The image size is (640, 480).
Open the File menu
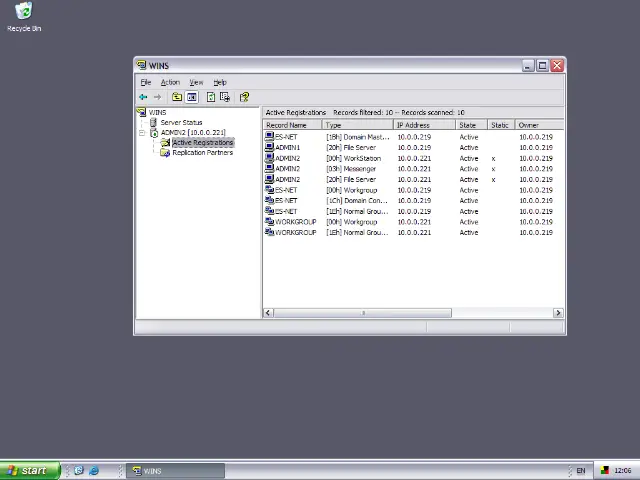pyautogui.click(x=146, y=82)
